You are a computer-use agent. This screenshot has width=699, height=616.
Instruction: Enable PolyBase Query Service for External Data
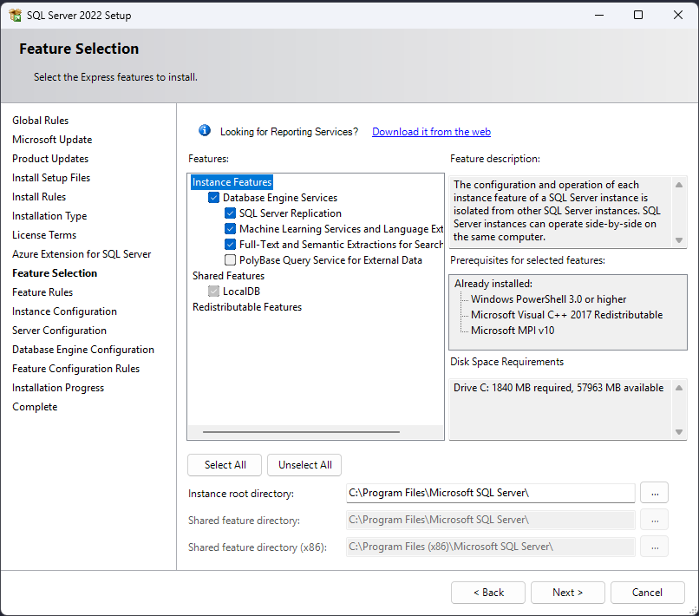click(x=231, y=260)
